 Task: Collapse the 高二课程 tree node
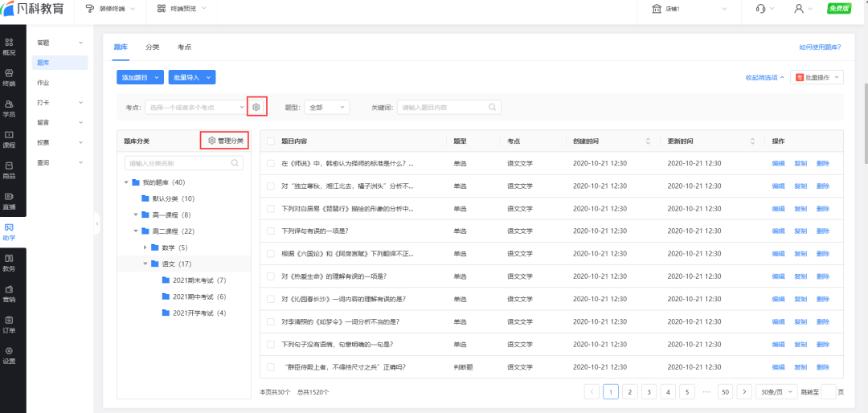point(136,231)
